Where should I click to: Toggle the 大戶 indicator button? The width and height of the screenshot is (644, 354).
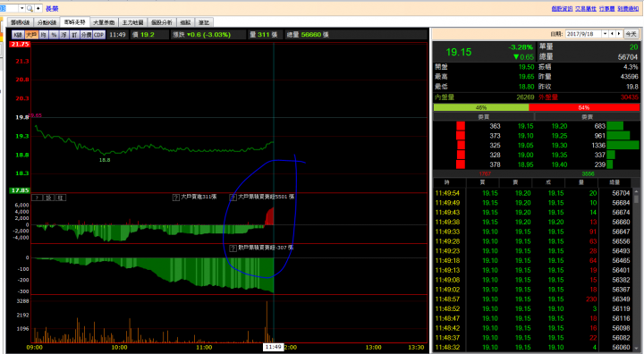click(31, 35)
